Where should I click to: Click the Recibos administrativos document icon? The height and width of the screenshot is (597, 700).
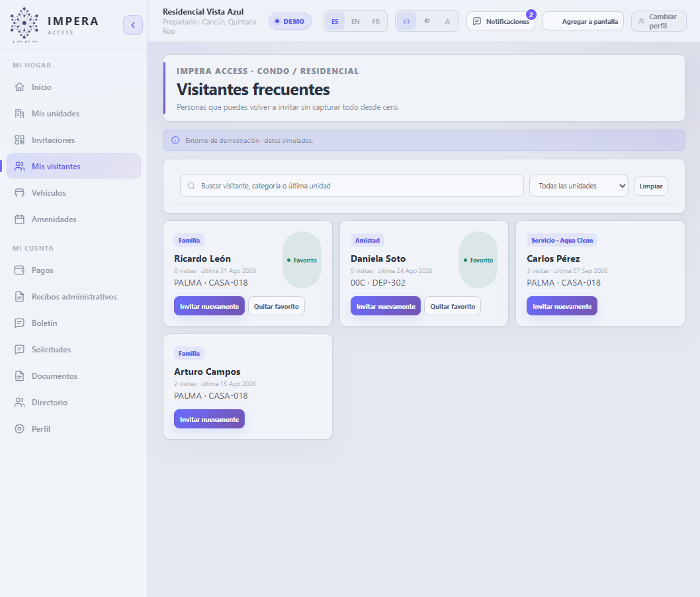[x=20, y=296]
